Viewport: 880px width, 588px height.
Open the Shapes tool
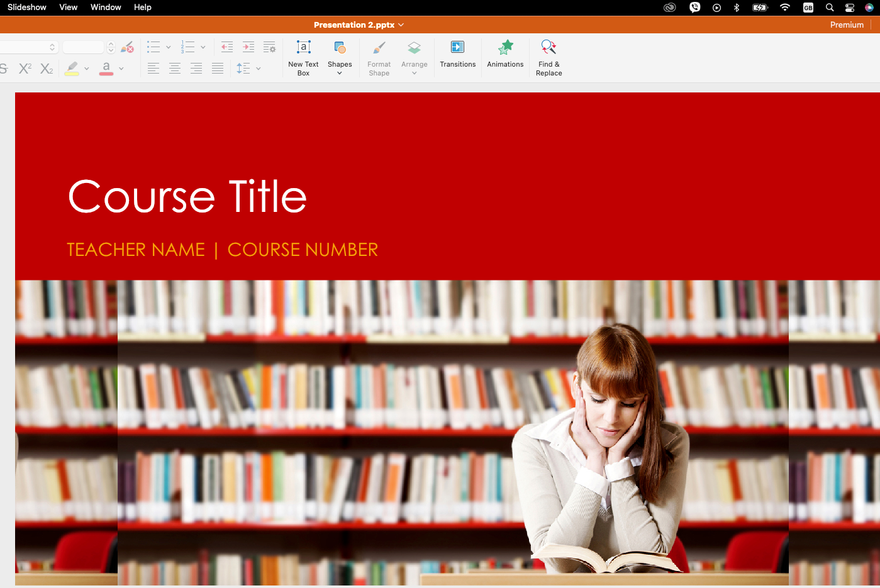[x=340, y=58]
